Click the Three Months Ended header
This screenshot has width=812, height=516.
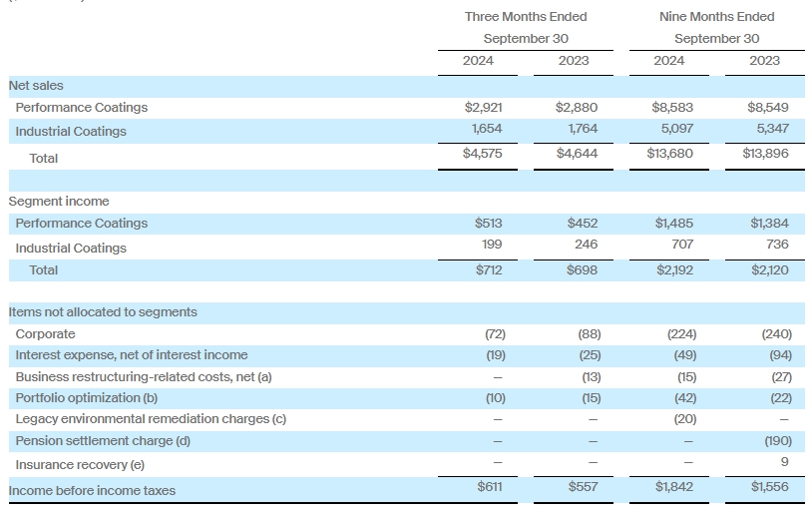coord(526,17)
